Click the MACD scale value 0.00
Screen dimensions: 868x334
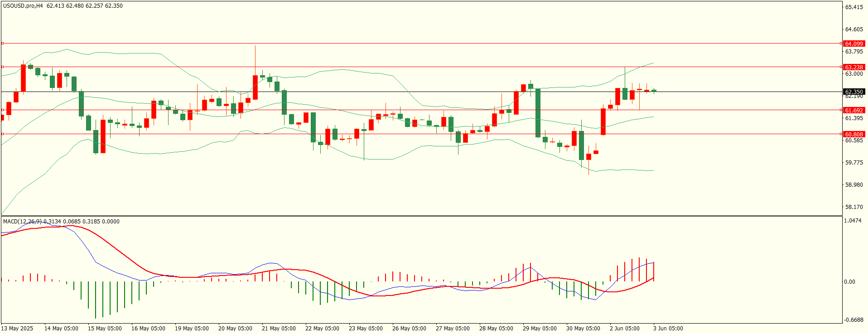point(849,282)
